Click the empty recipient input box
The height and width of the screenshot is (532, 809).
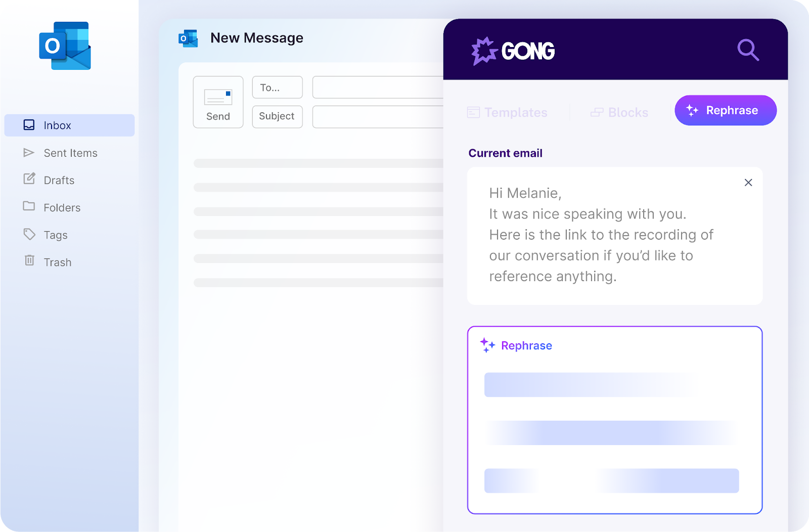[x=378, y=87]
